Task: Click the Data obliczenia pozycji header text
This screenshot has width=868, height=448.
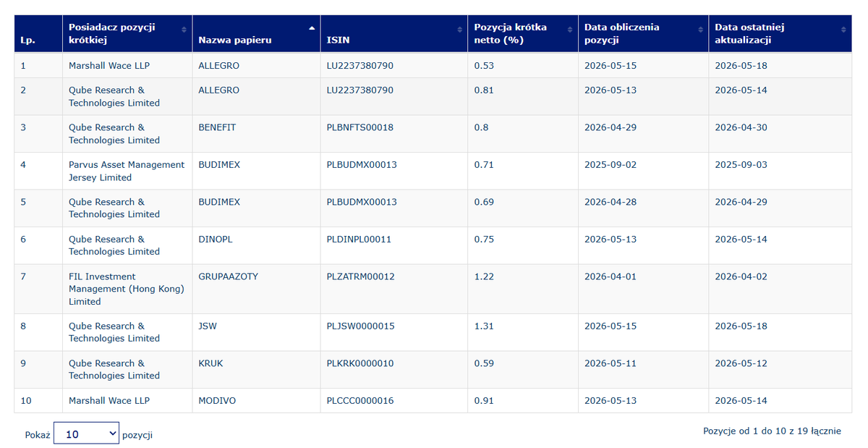Action: pyautogui.click(x=622, y=33)
